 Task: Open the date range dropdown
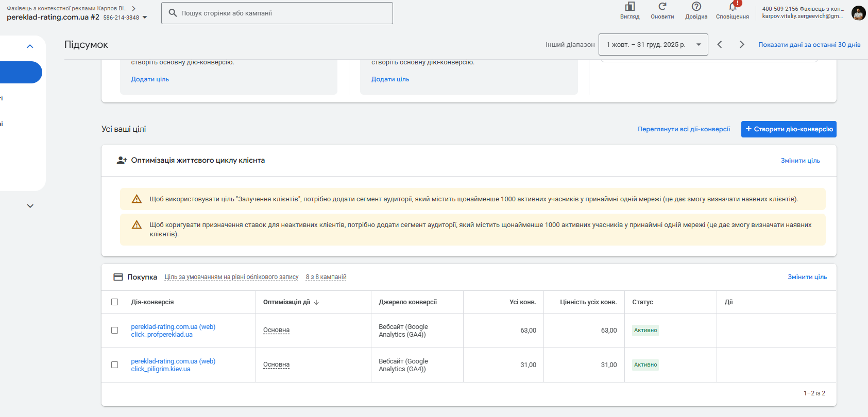coord(653,45)
